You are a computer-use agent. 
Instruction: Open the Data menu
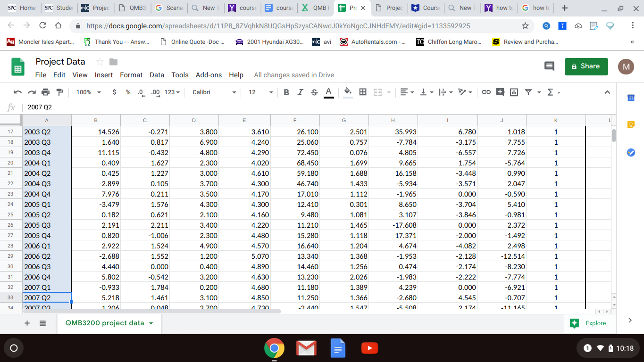157,75
